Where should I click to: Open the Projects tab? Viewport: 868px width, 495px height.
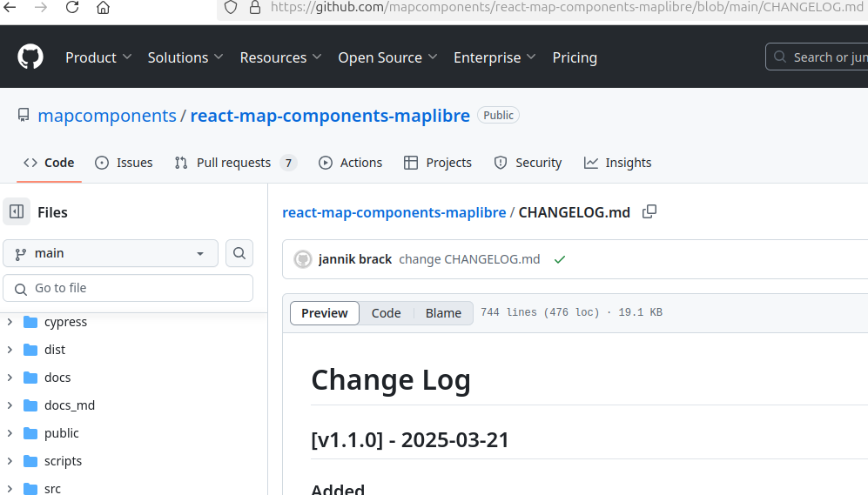coord(438,163)
